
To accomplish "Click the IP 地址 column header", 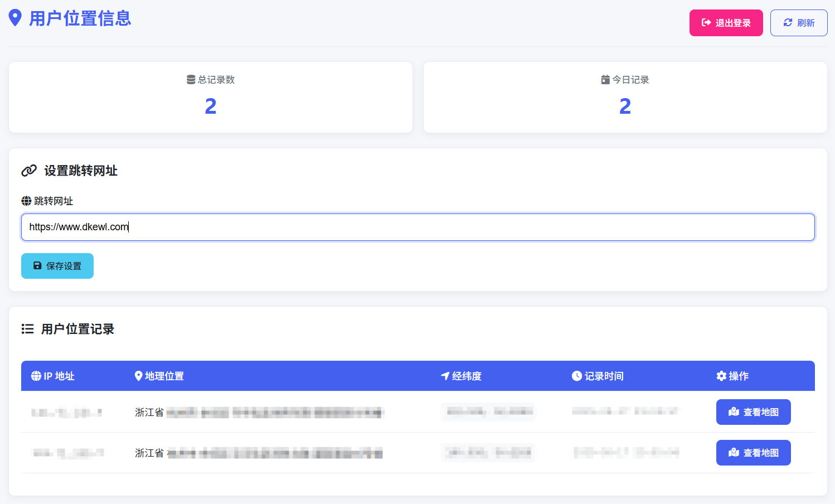I will point(53,376).
